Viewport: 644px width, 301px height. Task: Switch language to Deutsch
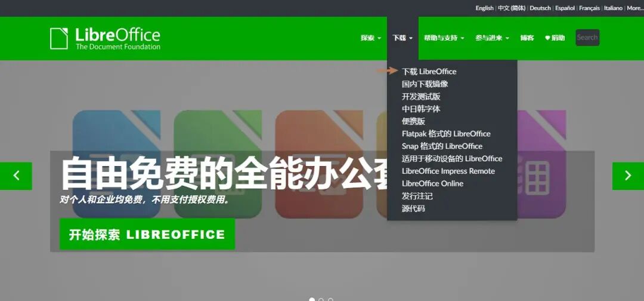[x=540, y=8]
